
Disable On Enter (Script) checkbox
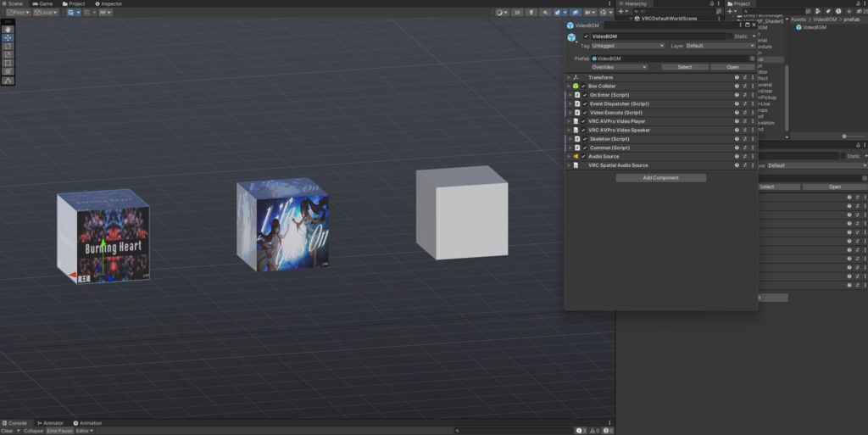(x=585, y=95)
